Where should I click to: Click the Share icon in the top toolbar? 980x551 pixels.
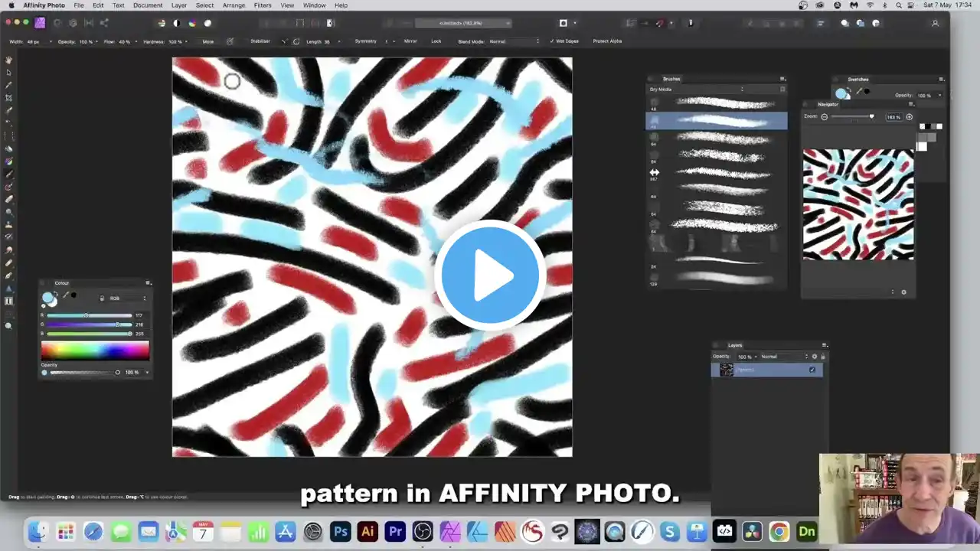pyautogui.click(x=104, y=23)
